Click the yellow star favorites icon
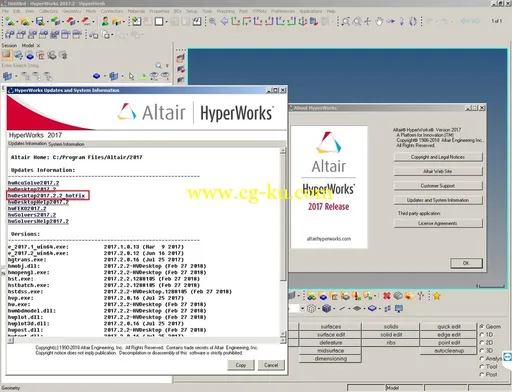512x392 pixels. (x=437, y=296)
